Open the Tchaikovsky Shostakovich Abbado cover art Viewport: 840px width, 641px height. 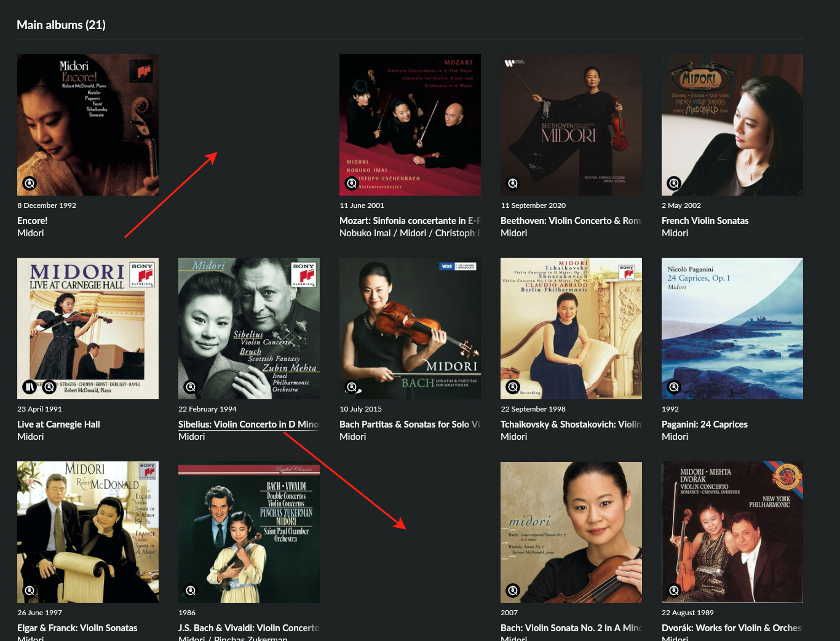pos(571,328)
